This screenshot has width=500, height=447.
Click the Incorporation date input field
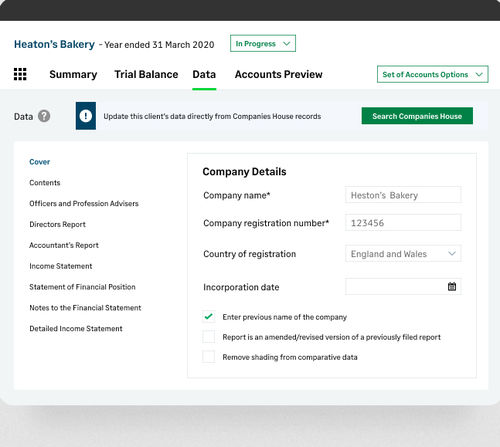click(x=403, y=286)
